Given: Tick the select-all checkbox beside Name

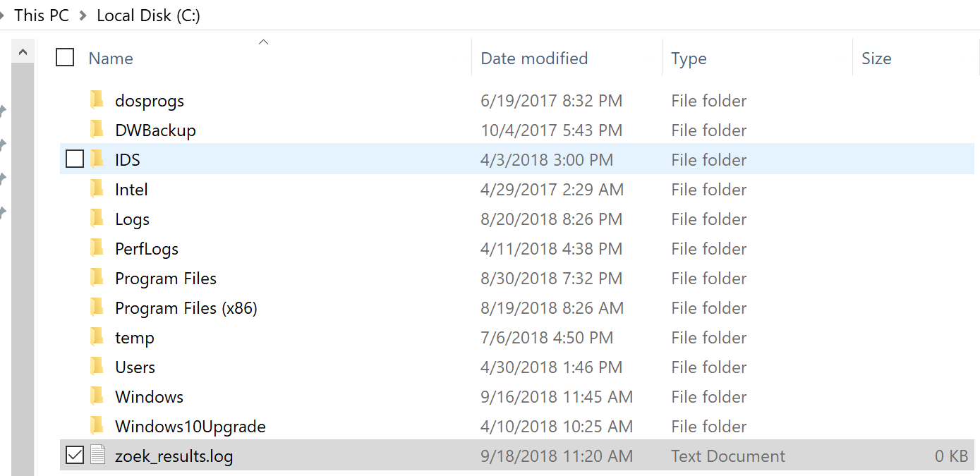Looking at the screenshot, I should pyautogui.click(x=65, y=57).
